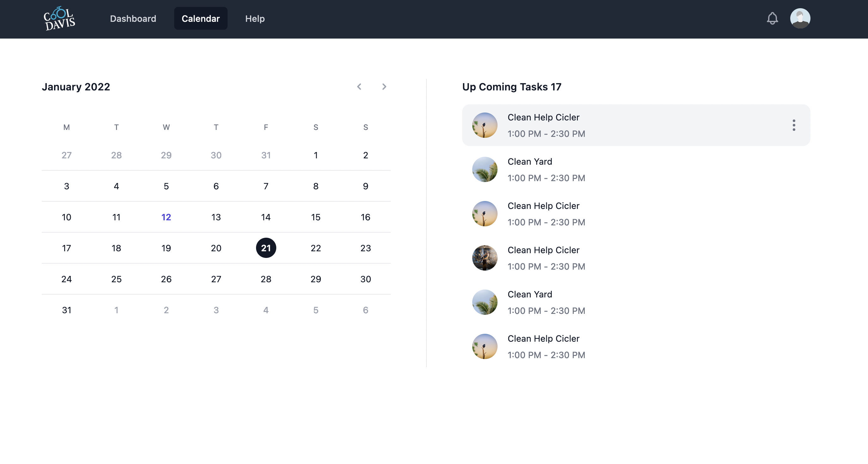The width and height of the screenshot is (868, 464).
Task: Open the Help menu item
Action: [255, 19]
